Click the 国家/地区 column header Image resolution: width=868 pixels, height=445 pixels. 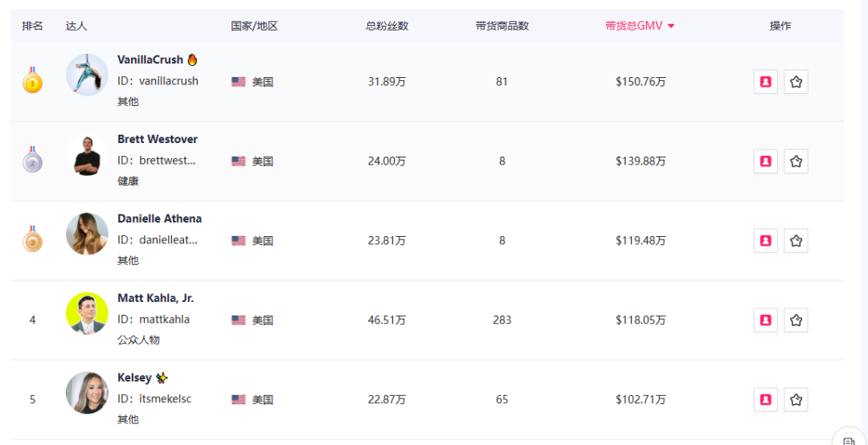(254, 26)
